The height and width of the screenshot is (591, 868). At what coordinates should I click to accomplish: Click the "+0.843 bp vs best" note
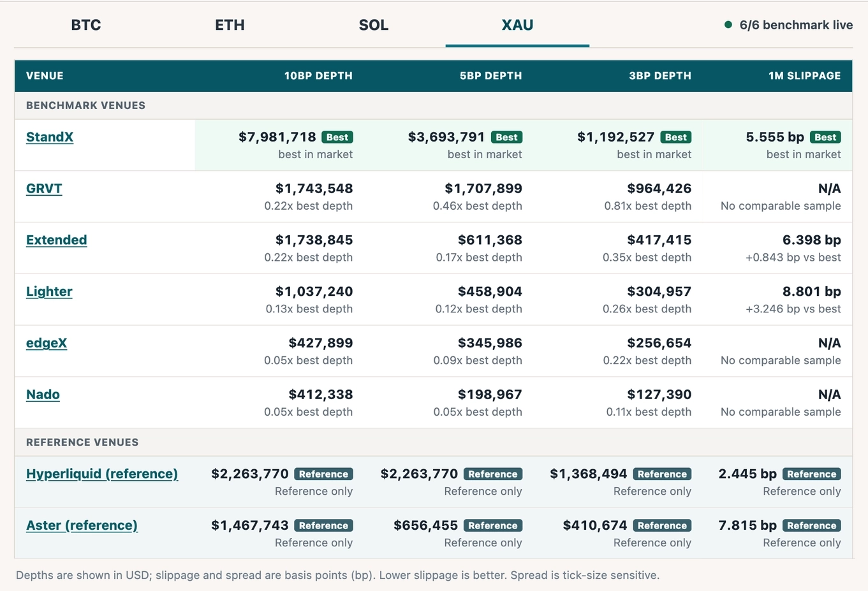tap(793, 258)
